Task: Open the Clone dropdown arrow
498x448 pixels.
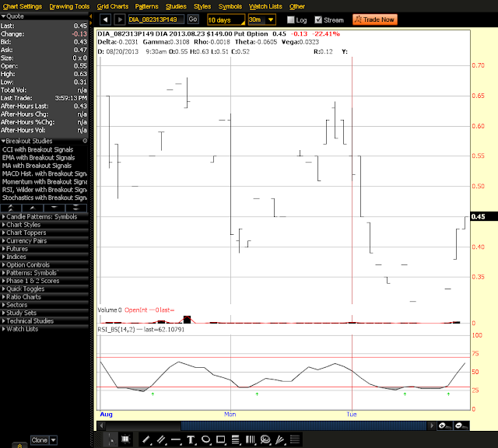Action: (54, 440)
